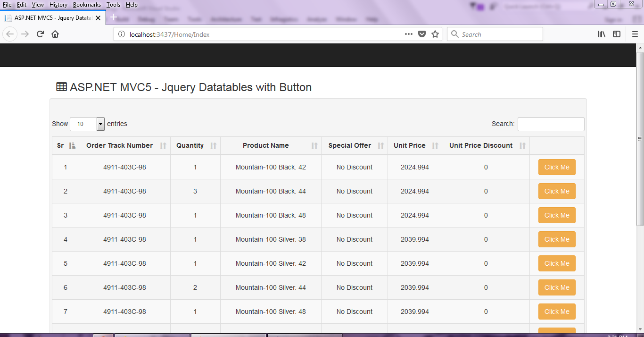Focus the table Search input field

pos(551,124)
